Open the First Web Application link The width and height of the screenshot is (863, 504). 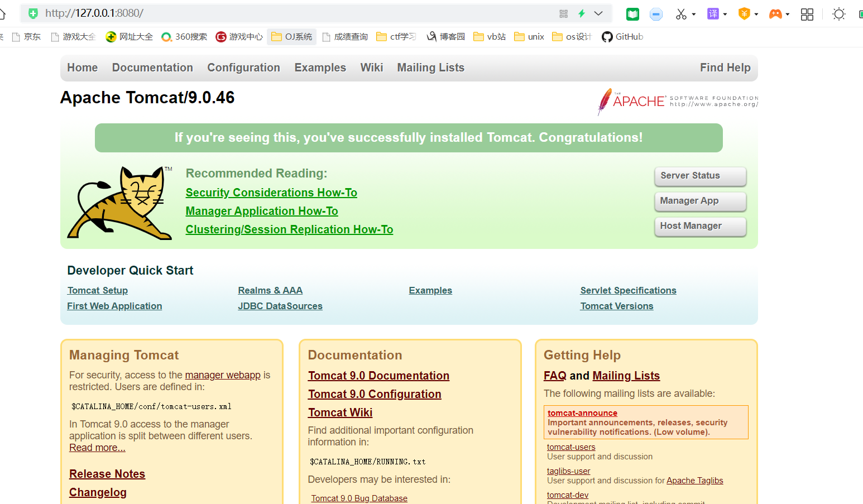click(x=114, y=306)
